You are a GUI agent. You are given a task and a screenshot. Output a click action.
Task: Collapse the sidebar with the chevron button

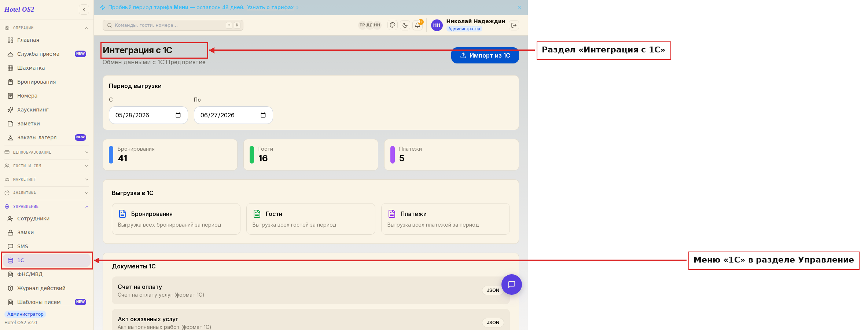84,10
